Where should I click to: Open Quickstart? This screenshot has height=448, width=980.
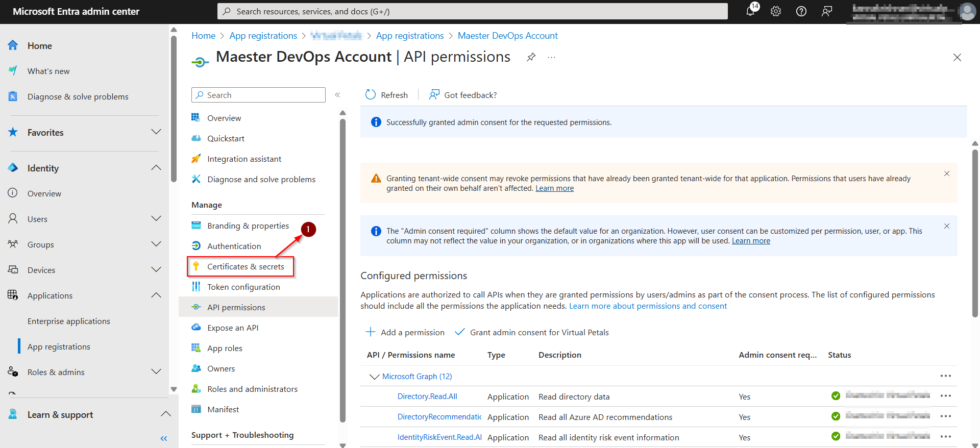tap(226, 138)
